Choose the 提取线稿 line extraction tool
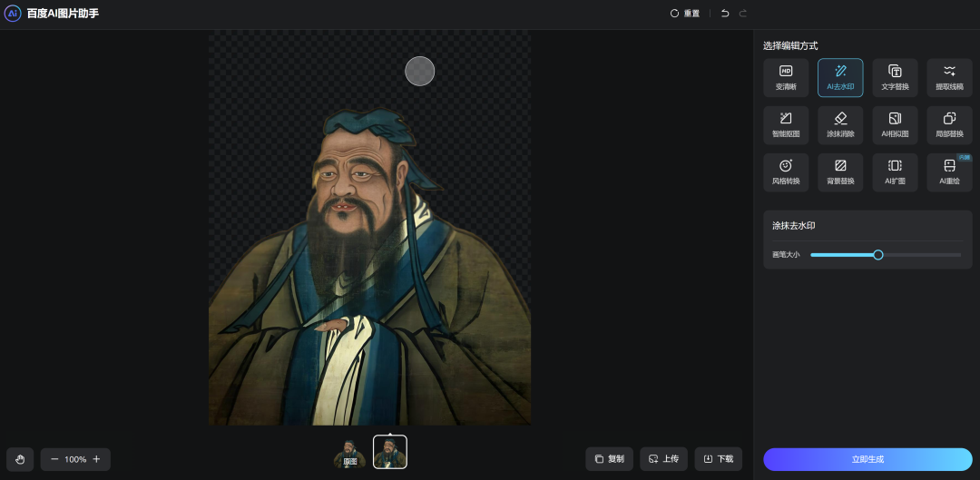980x480 pixels. pyautogui.click(x=949, y=77)
